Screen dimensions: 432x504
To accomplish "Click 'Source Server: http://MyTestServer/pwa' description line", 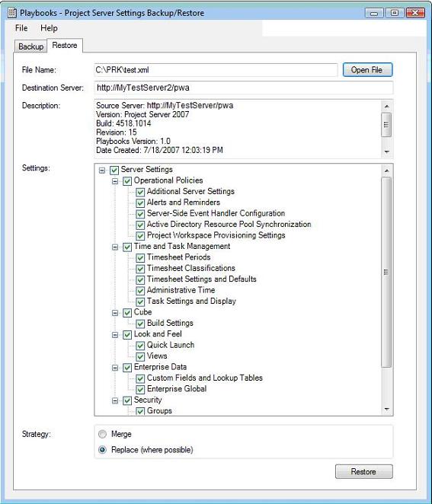I will (165, 105).
